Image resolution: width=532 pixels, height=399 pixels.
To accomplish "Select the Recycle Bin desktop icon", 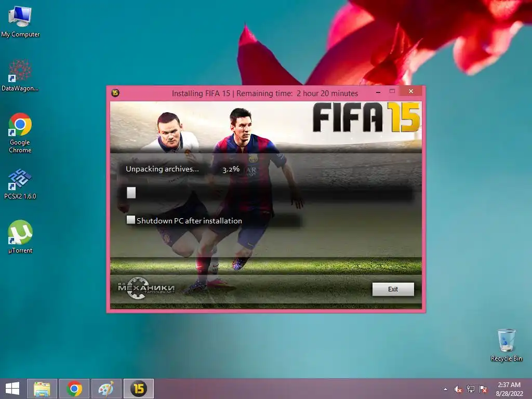I will [x=506, y=345].
